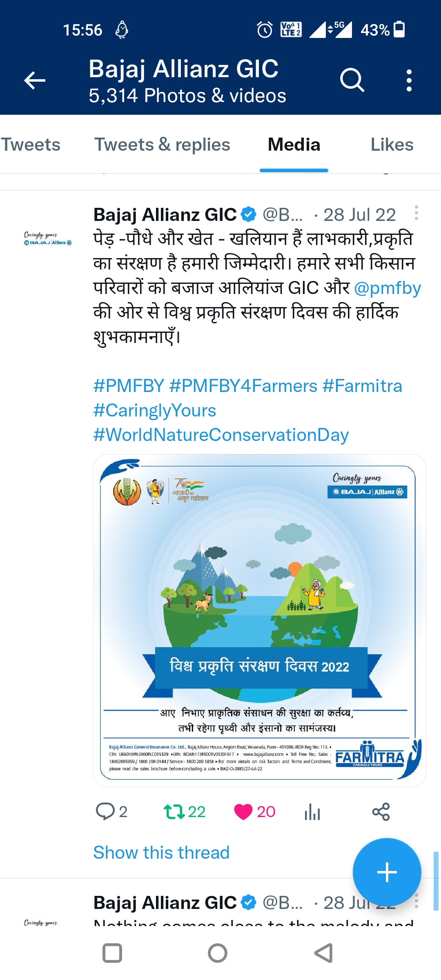Open tweet options three-dot menu
Screen dimensions: 441x980
pyautogui.click(x=416, y=213)
